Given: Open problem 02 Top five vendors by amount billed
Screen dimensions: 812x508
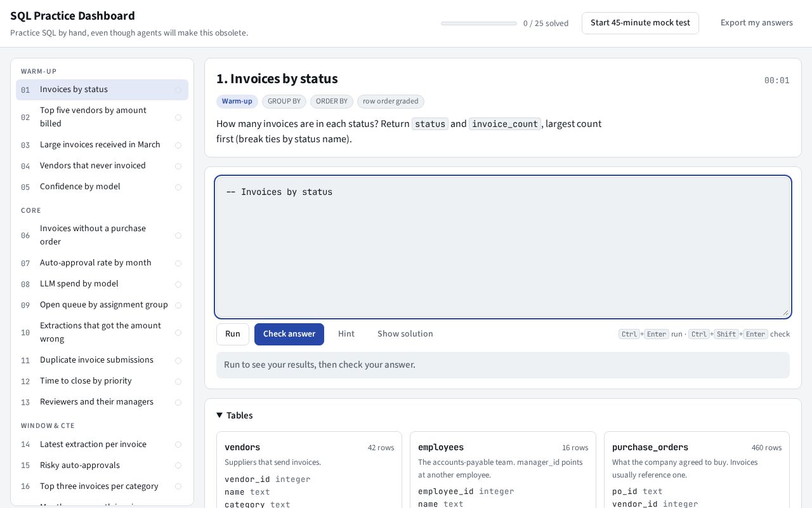Looking at the screenshot, I should pos(102,117).
